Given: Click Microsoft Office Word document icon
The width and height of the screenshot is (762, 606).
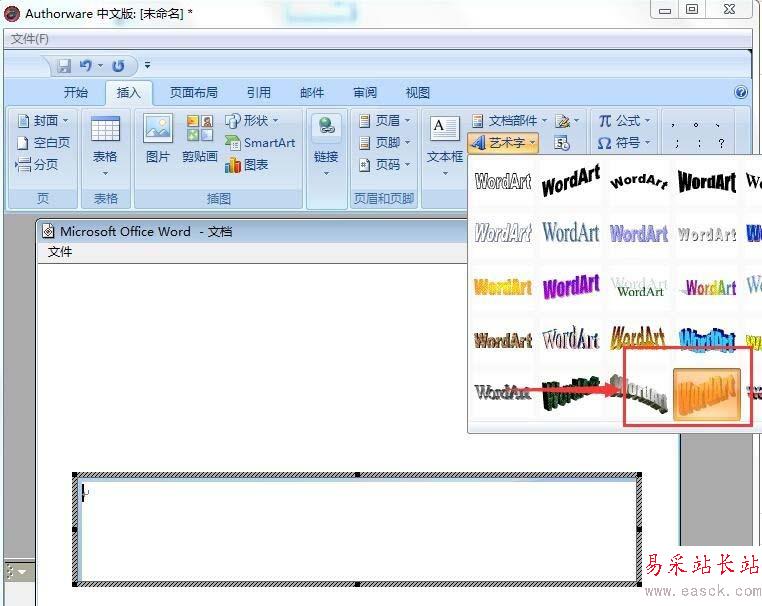Looking at the screenshot, I should point(48,231).
